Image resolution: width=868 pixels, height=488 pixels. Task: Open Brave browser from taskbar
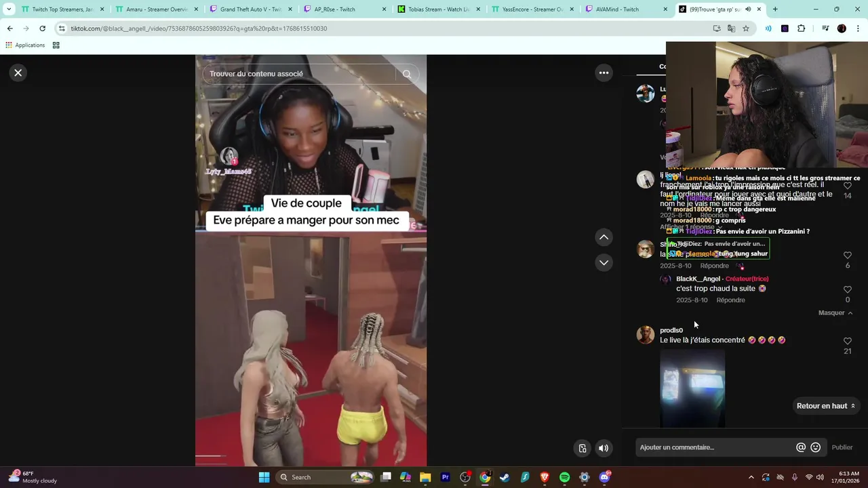point(545,477)
